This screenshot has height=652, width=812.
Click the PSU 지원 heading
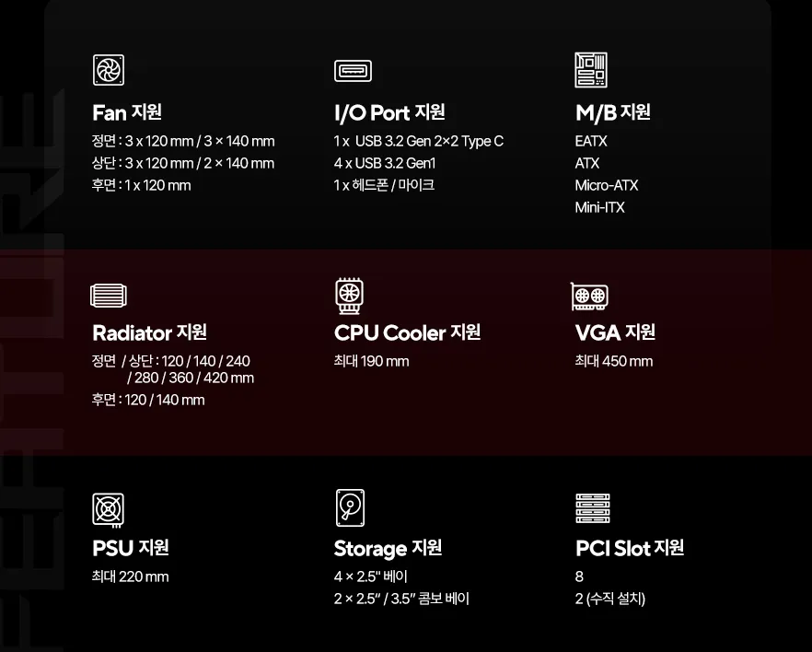(x=131, y=548)
